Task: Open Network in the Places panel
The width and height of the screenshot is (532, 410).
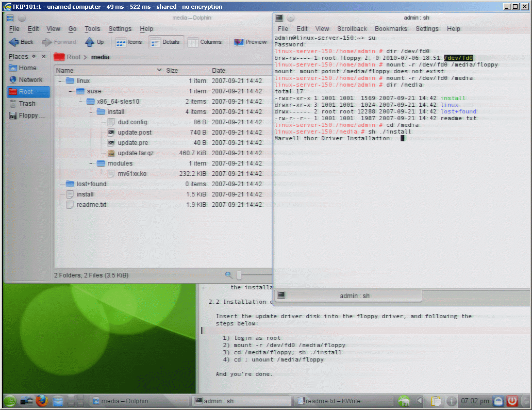Action: click(x=28, y=80)
